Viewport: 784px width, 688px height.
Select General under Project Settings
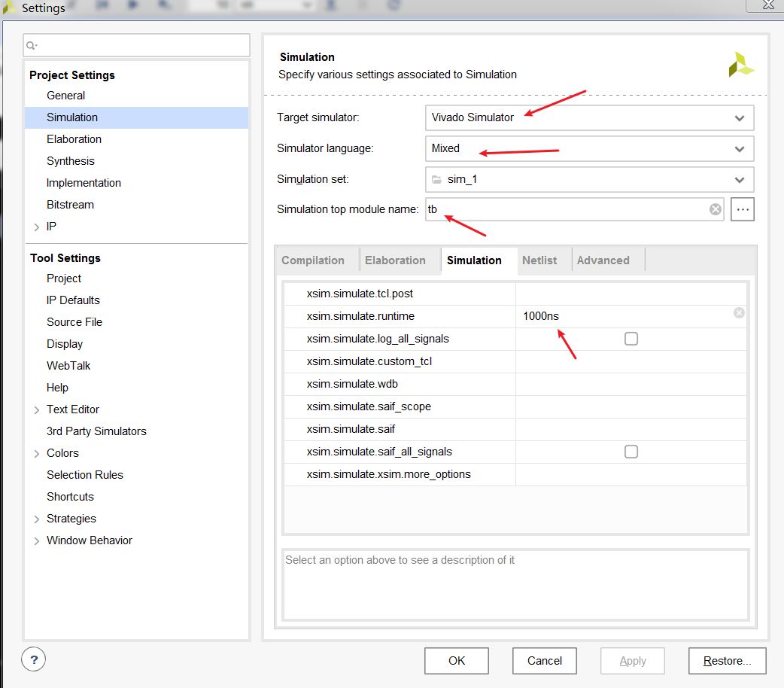(x=65, y=96)
